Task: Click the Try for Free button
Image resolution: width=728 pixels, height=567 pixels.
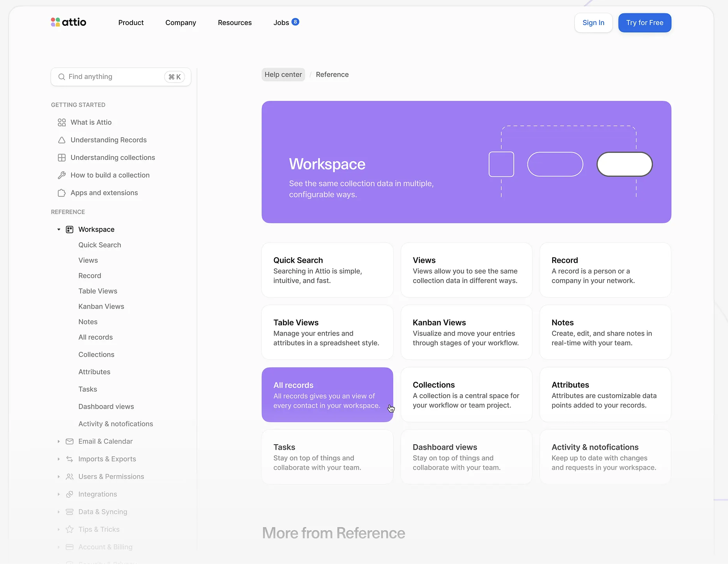Action: click(x=644, y=23)
